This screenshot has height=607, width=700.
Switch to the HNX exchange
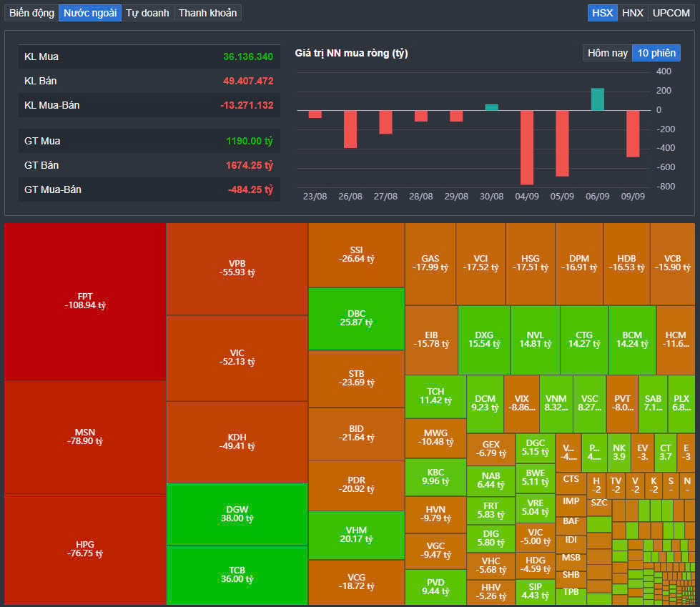[x=633, y=13]
